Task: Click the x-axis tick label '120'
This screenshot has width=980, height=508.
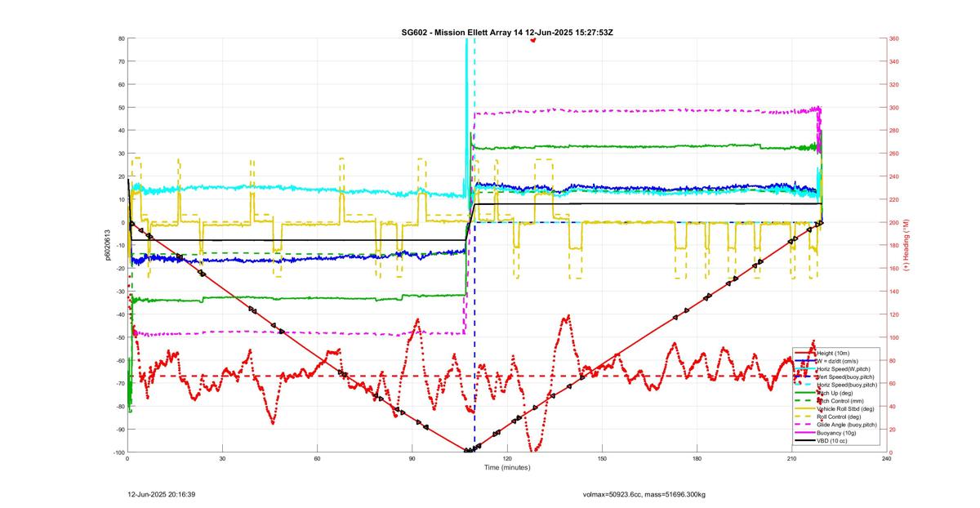Action: 507,458
